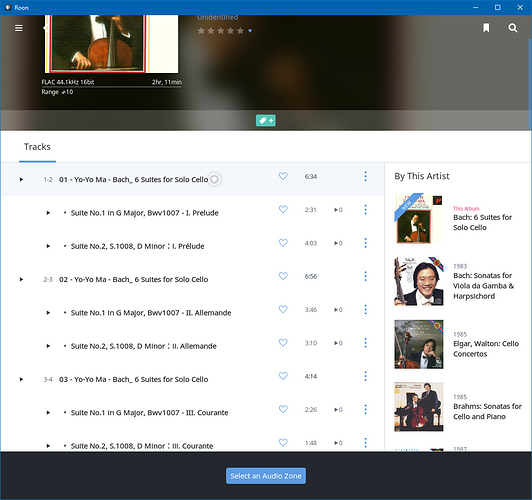This screenshot has height=500, width=532.
Task: Click Select an Audio Zone button
Action: 266,476
